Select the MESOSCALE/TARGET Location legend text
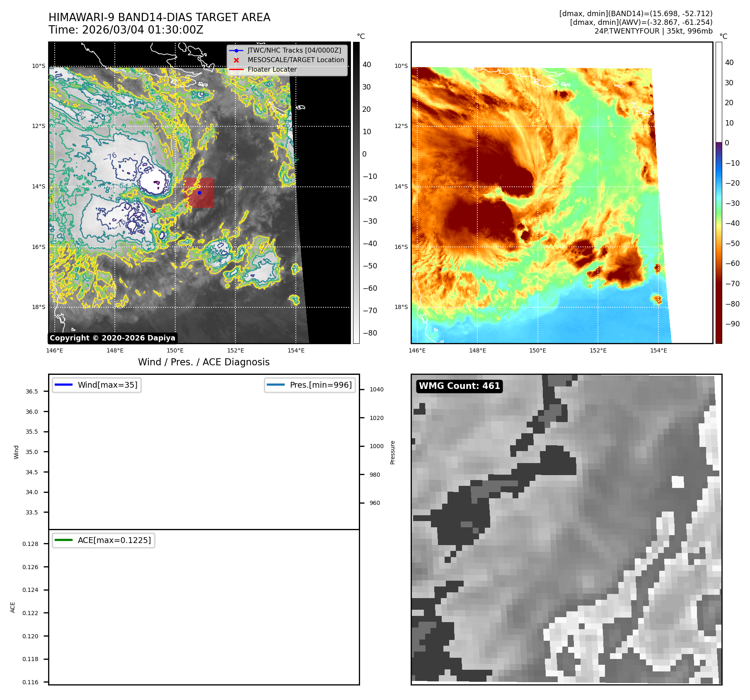 tap(296, 60)
